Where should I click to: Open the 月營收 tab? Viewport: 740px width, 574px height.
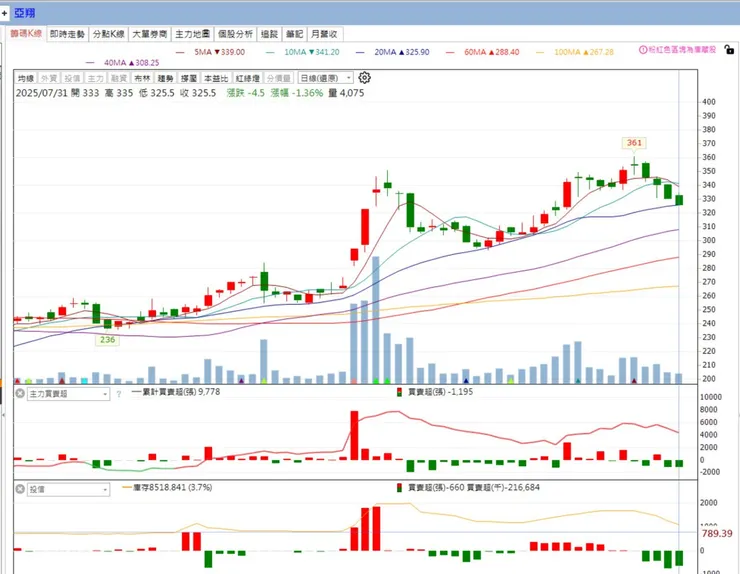click(x=324, y=34)
